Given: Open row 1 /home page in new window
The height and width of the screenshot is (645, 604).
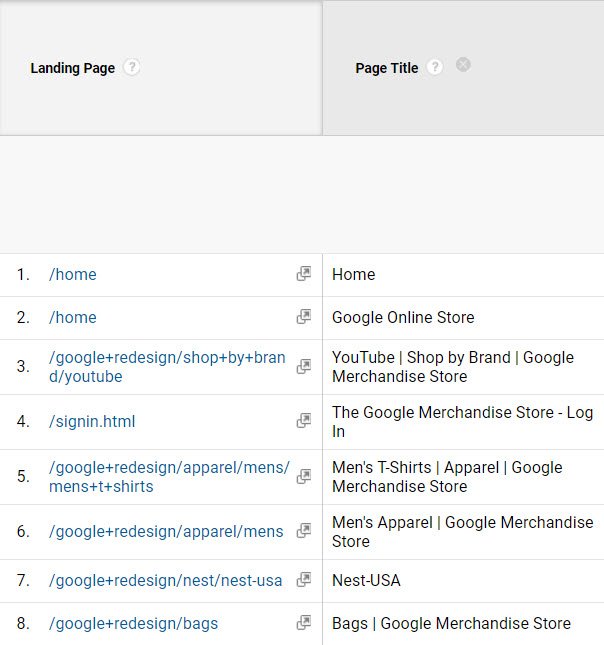Looking at the screenshot, I should tap(304, 274).
